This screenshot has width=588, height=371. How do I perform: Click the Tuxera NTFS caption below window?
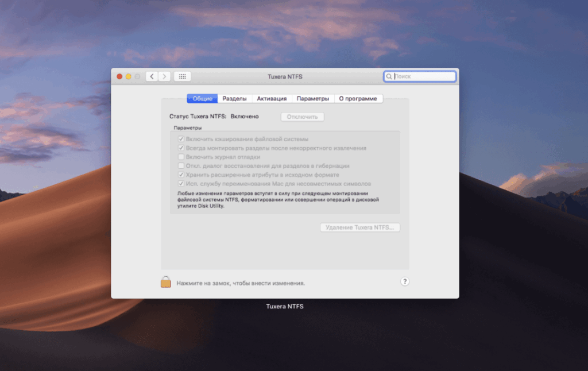[x=285, y=307]
